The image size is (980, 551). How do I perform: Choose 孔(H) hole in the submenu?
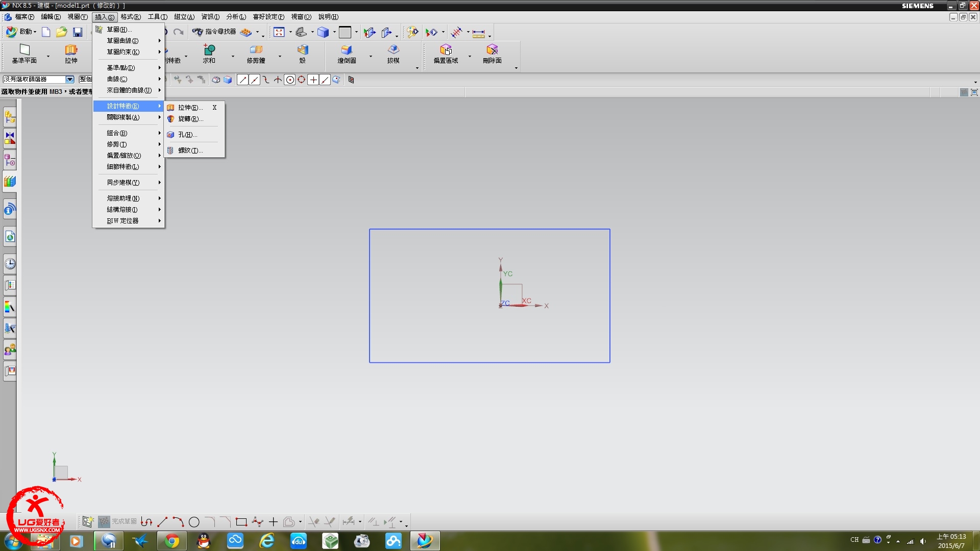[x=194, y=135]
